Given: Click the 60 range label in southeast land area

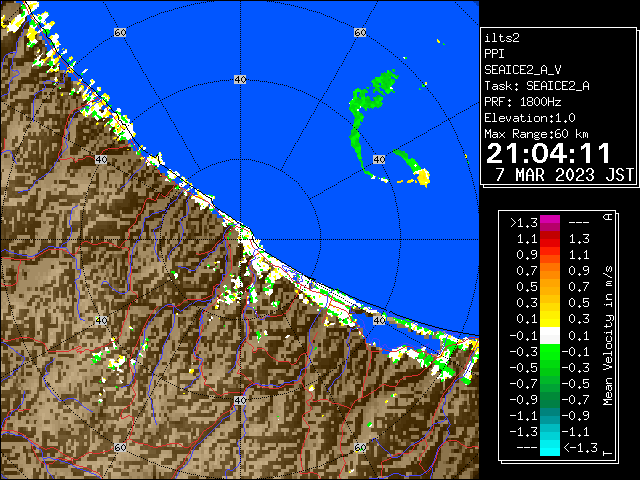Looking at the screenshot, I should point(360,447).
